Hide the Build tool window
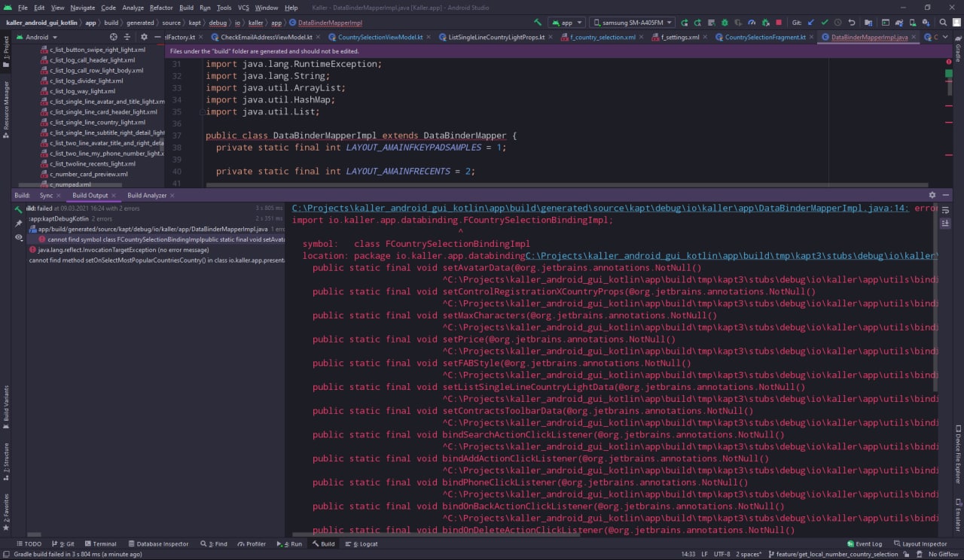Image resolution: width=964 pixels, height=560 pixels. coord(945,195)
